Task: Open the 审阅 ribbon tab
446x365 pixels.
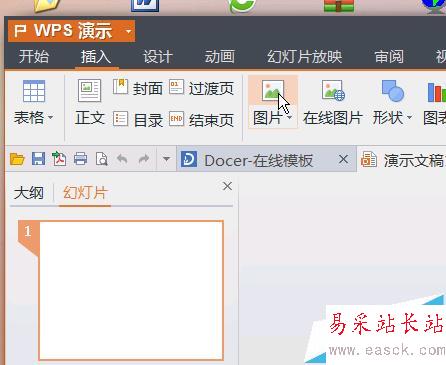Action: coord(389,56)
